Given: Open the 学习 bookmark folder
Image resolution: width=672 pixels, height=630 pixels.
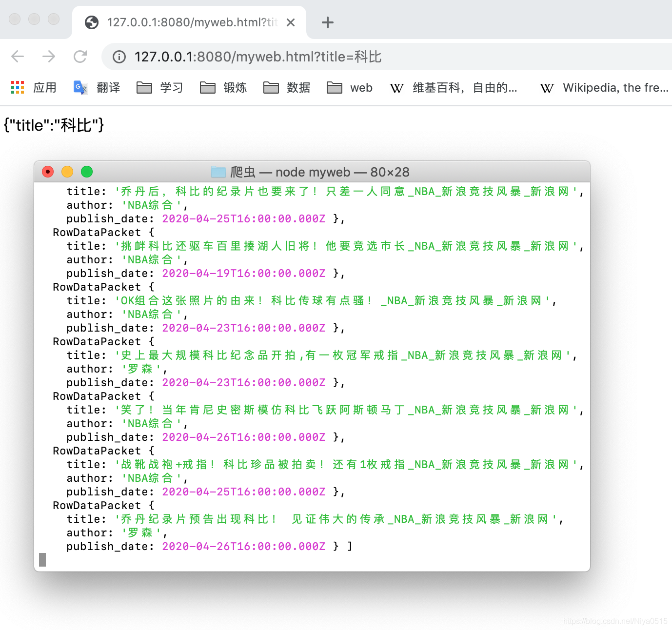Looking at the screenshot, I should coord(160,87).
